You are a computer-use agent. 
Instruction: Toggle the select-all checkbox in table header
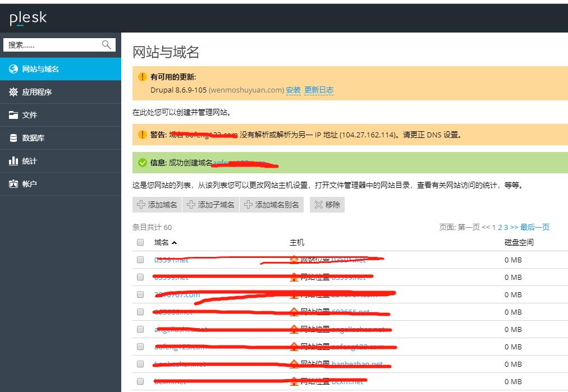[140, 242]
